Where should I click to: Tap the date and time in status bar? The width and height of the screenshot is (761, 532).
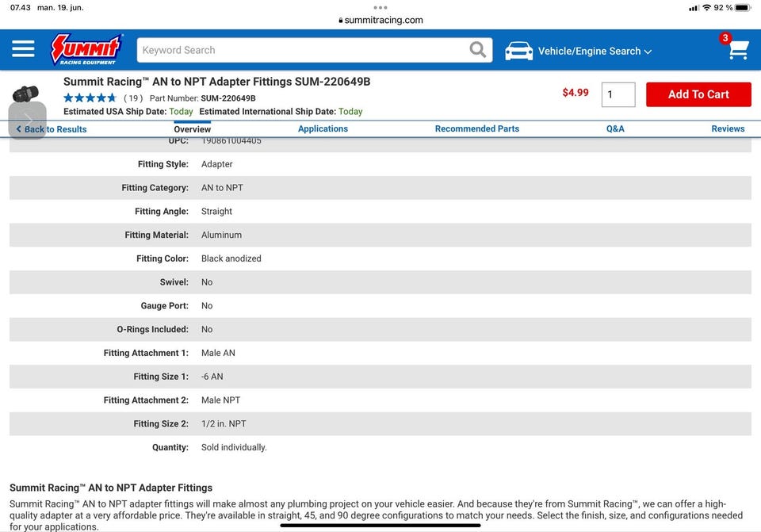47,8
